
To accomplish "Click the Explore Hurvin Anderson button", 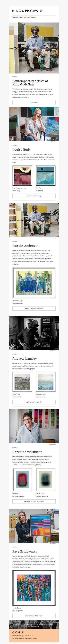I will 34,309.
